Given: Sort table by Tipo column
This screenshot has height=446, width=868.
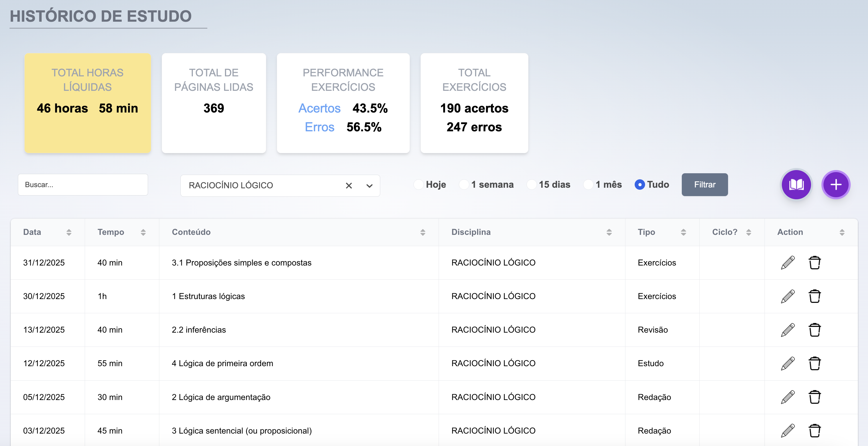Looking at the screenshot, I should (x=683, y=232).
